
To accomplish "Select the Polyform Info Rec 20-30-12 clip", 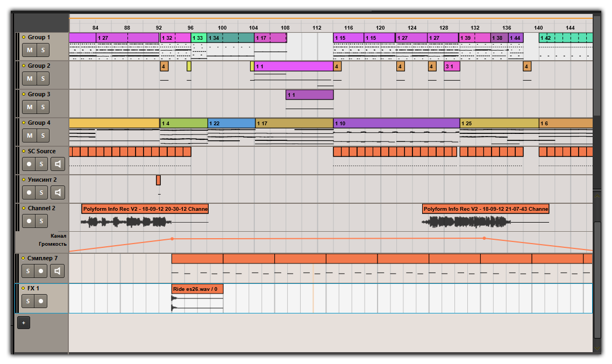I will [144, 209].
